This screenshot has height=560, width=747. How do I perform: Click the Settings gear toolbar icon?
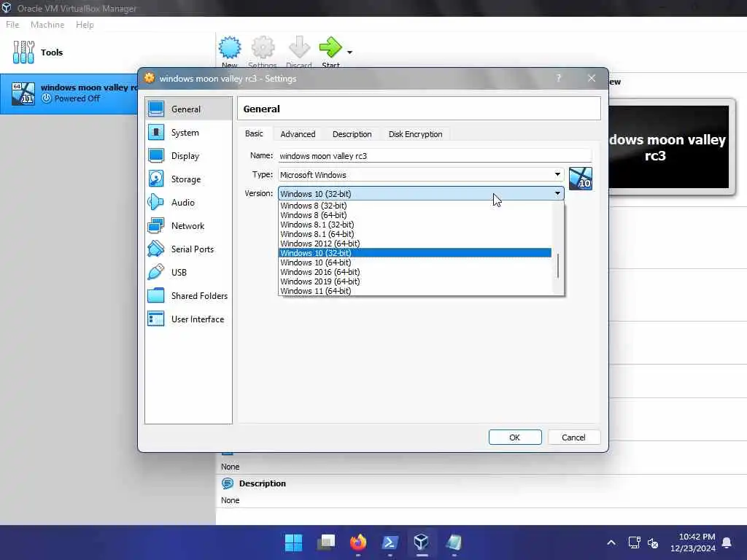(x=263, y=47)
